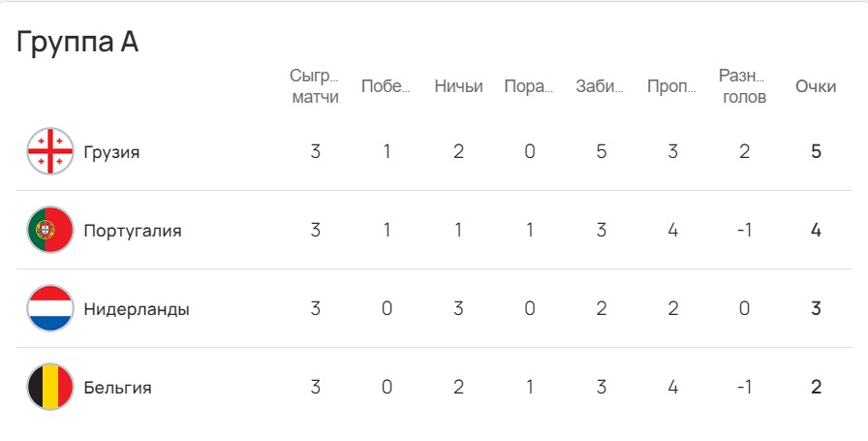Click the Группа А heading
The height and width of the screenshot is (441, 868).
click(78, 43)
